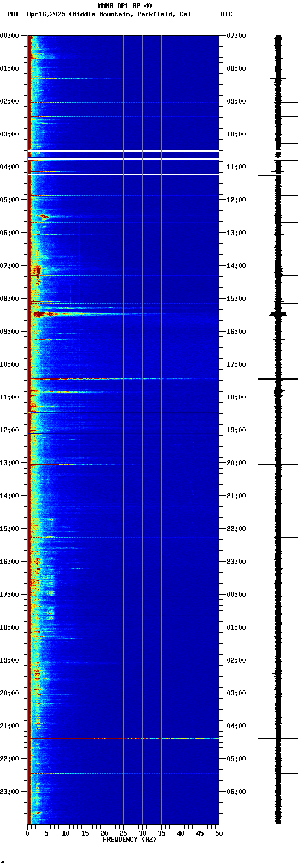
Task: Select the 16:00 PDT time label
Action: (9, 562)
